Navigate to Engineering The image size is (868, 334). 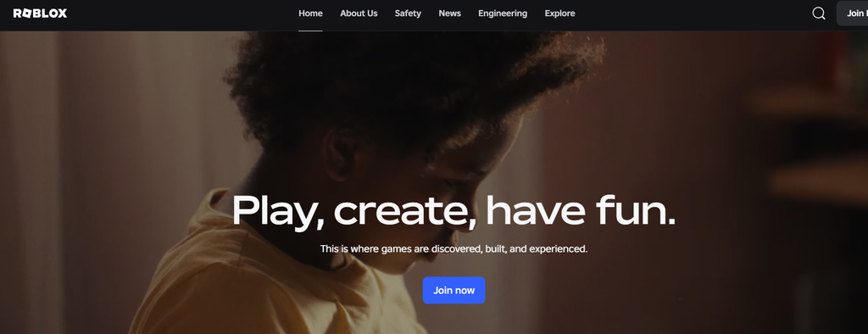tap(503, 14)
